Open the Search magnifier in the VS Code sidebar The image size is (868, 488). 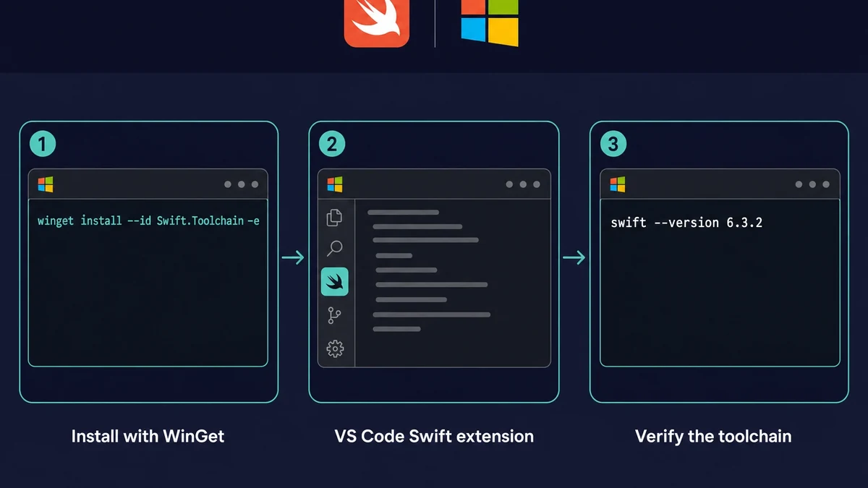(334, 249)
